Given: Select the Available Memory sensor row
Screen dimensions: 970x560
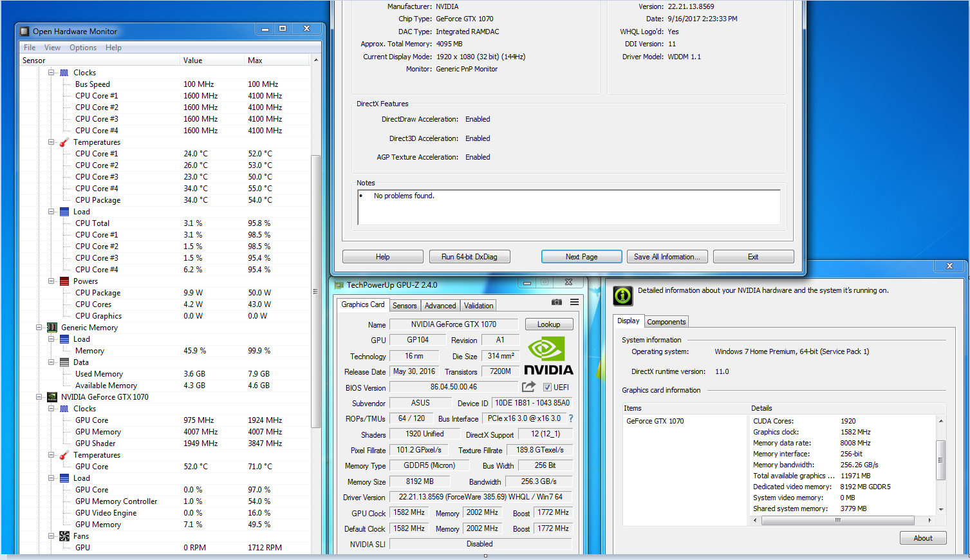Looking at the screenshot, I should click(165, 386).
